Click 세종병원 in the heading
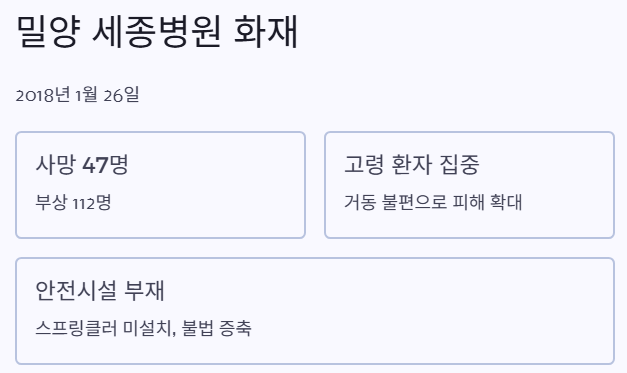 (157, 32)
